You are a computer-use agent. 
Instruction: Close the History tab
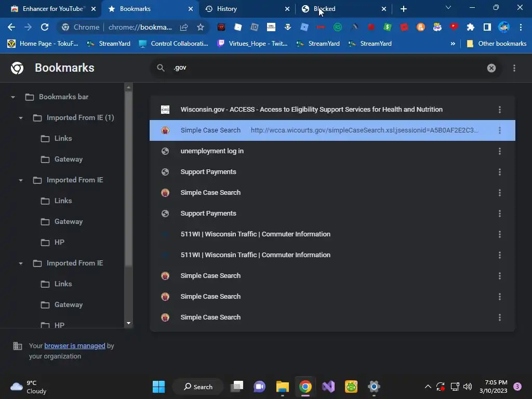coord(287,9)
